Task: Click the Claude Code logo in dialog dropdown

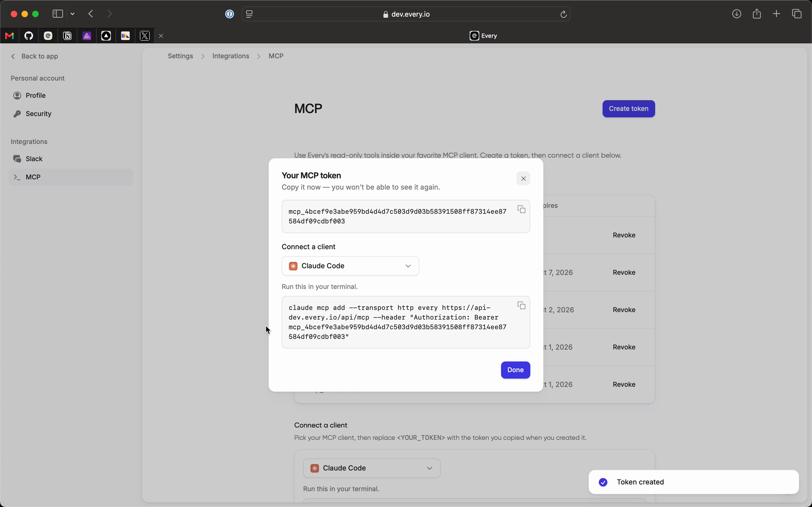Action: point(293,266)
